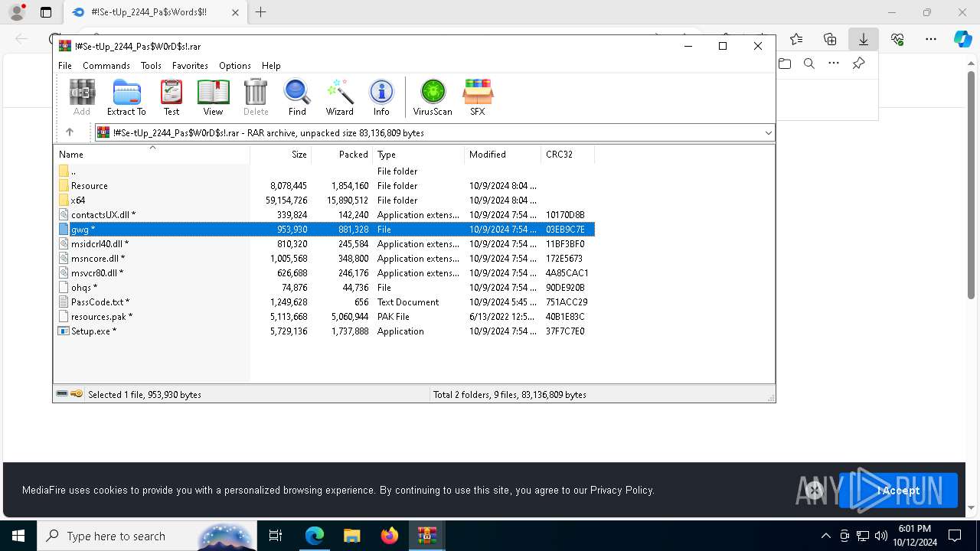Open the Find magnifier tool
980x551 pixels.
(x=297, y=97)
